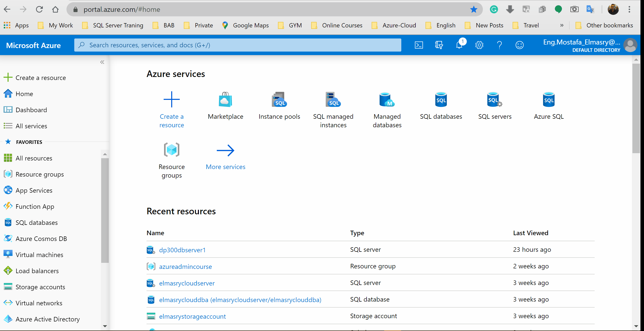
Task: Open Directory and subscription filter icon
Action: 439,45
